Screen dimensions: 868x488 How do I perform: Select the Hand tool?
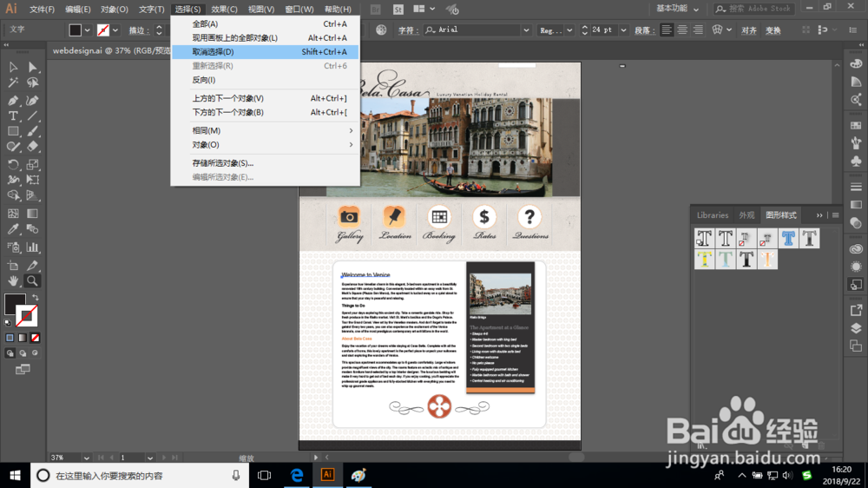[13, 280]
